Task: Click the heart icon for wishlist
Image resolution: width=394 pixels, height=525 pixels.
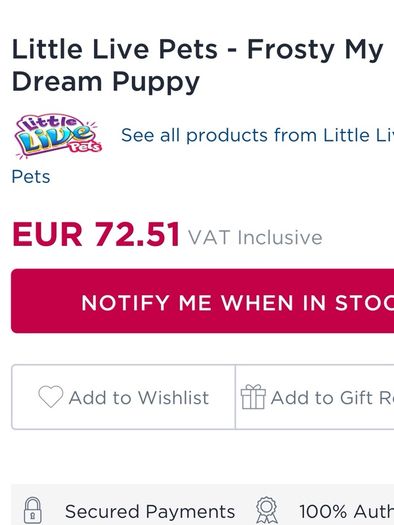Action: point(51,397)
